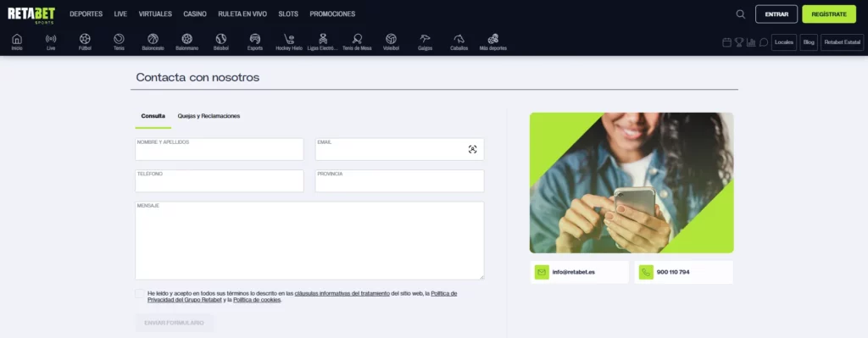Click the envelope icon beside info@retabet.es
Image resolution: width=868 pixels, height=338 pixels.
(x=542, y=272)
